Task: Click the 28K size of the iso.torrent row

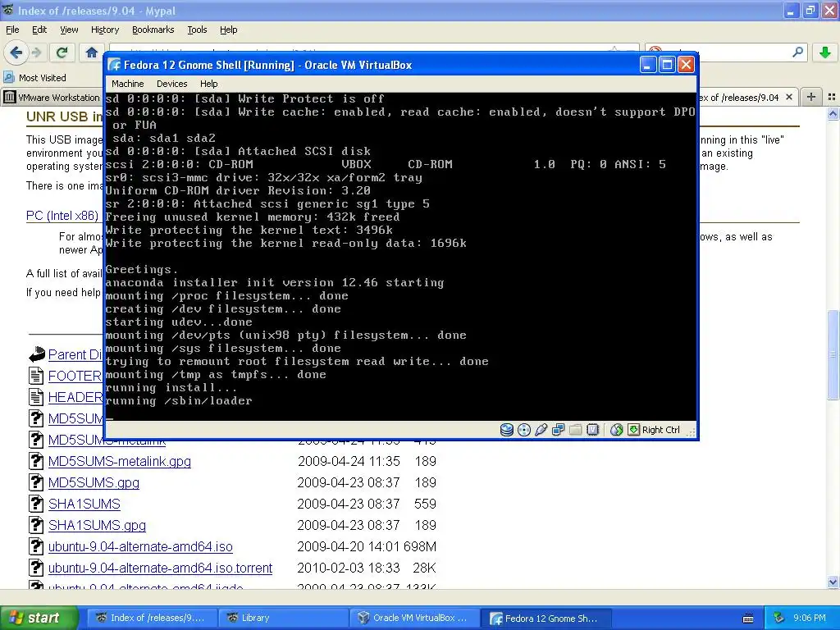Action: coord(424,568)
